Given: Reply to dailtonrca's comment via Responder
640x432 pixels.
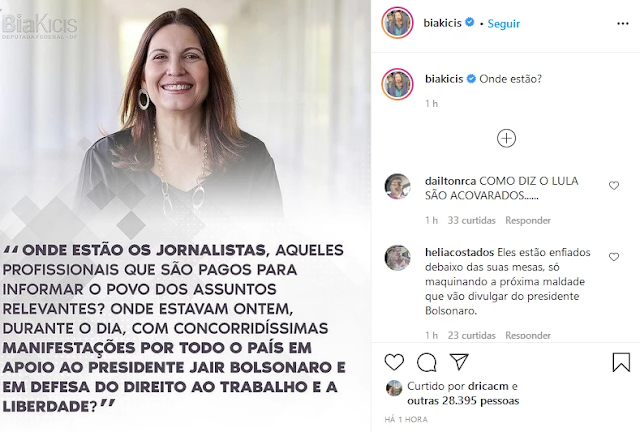Looking at the screenshot, I should (528, 220).
